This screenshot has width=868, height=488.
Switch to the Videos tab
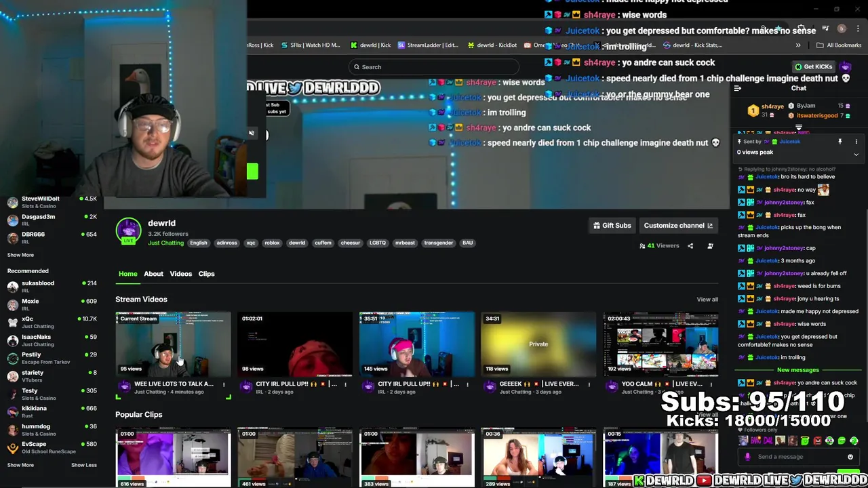click(x=180, y=274)
